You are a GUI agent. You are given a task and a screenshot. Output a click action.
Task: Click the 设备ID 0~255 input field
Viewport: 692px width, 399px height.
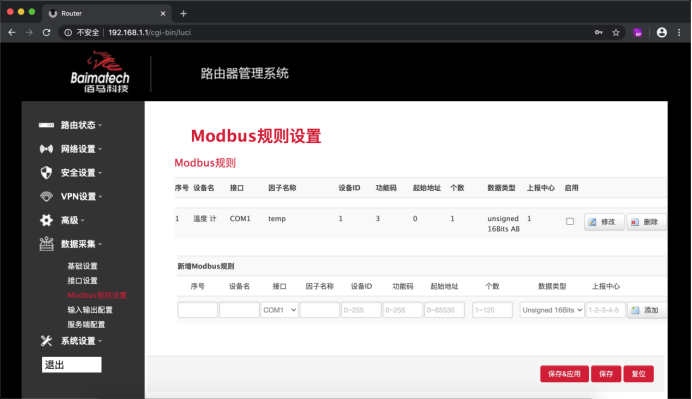[361, 310]
